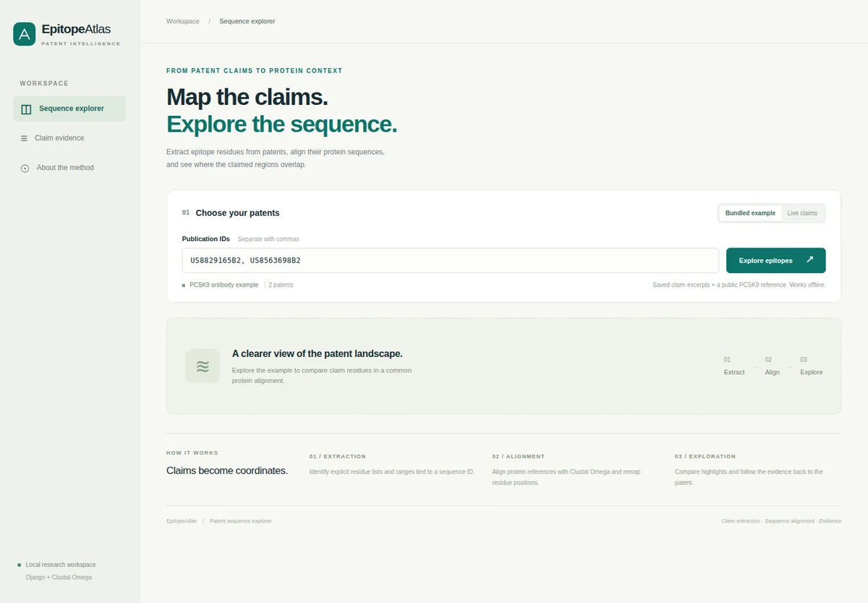This screenshot has width=868, height=603.
Task: Click the EpitopeAtlas logo icon
Action: (24, 34)
